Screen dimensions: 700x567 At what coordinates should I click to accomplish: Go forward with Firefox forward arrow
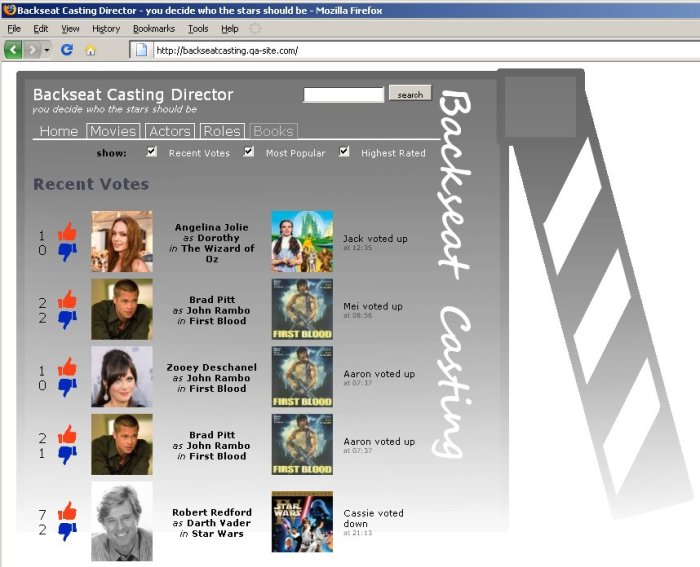click(x=31, y=50)
